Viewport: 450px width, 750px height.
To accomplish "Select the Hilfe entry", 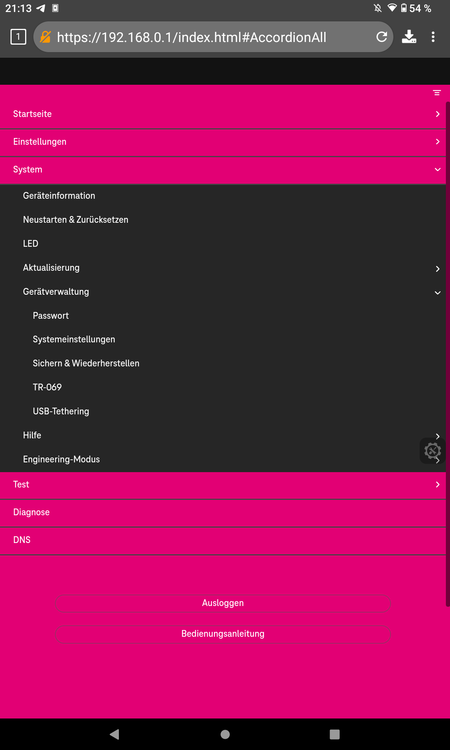I will click(x=32, y=435).
